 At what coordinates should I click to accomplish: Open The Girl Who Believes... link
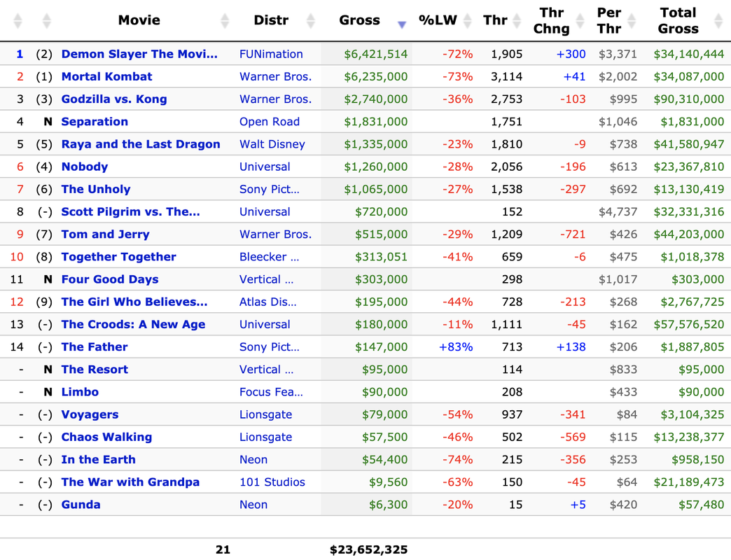(134, 302)
